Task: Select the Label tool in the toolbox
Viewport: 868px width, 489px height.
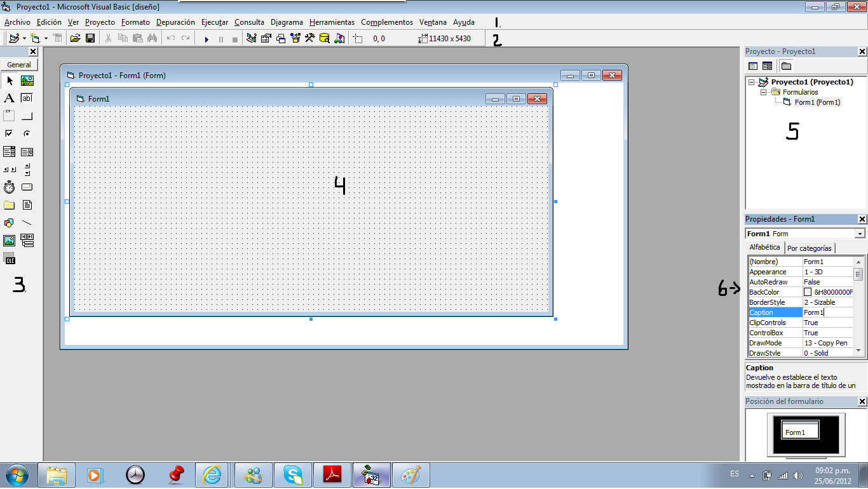Action: 10,97
